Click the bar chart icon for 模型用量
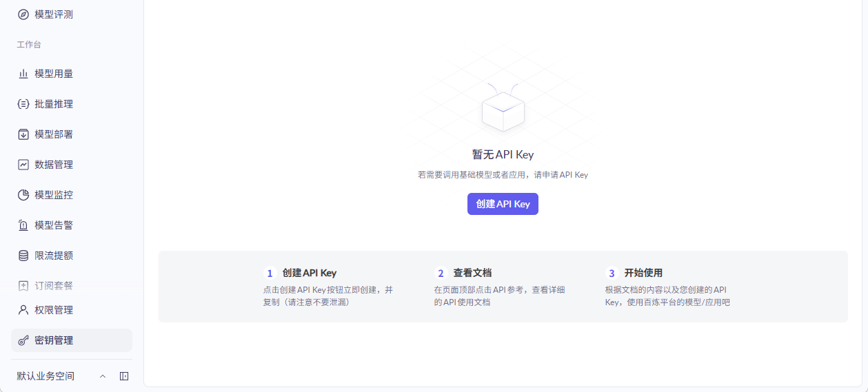This screenshot has height=392, width=868. click(23, 74)
